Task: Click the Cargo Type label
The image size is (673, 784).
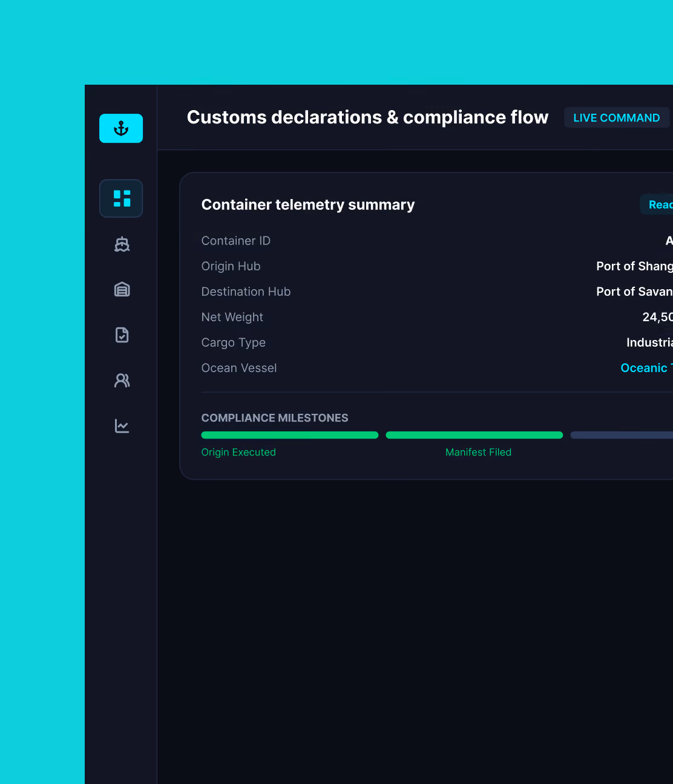Action: click(x=234, y=342)
